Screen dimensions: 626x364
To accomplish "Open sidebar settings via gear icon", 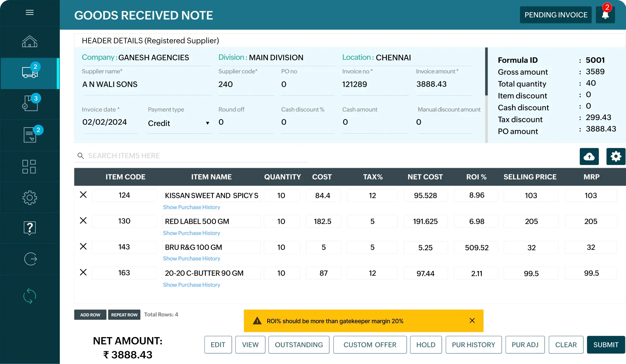I will click(29, 198).
